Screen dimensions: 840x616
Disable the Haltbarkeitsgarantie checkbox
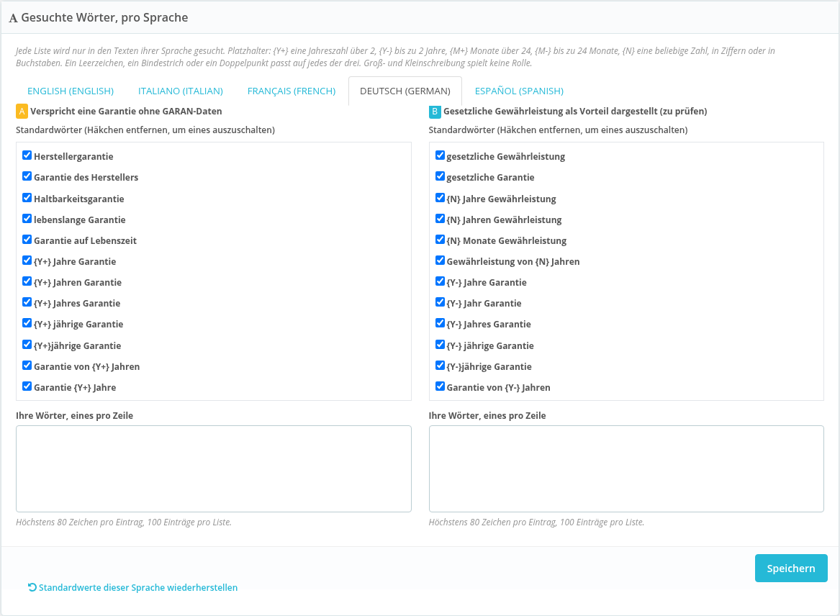tap(27, 198)
